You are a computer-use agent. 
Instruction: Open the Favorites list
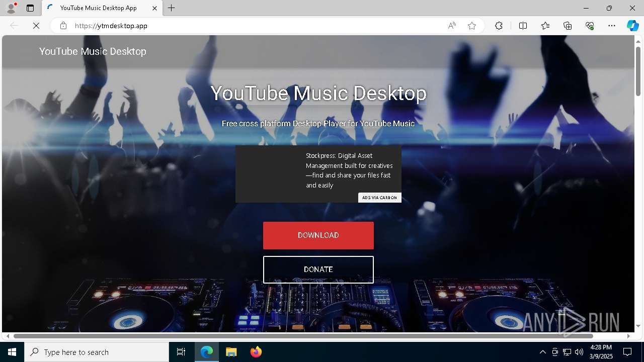point(545,26)
